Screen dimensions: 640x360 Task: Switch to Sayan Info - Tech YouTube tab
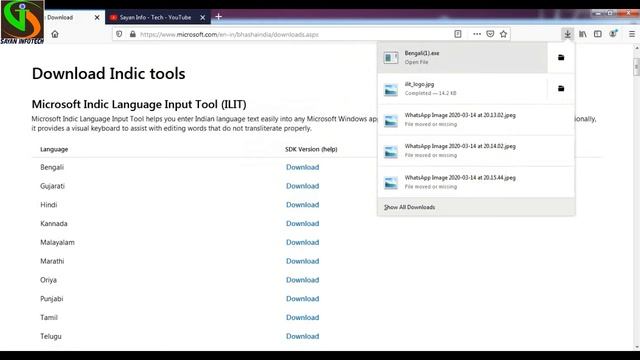pos(158,18)
